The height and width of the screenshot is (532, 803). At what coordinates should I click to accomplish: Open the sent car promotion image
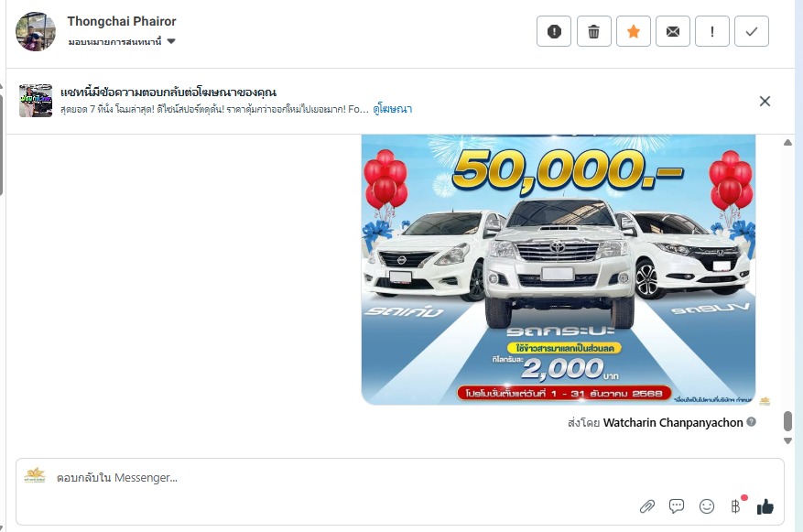point(559,269)
